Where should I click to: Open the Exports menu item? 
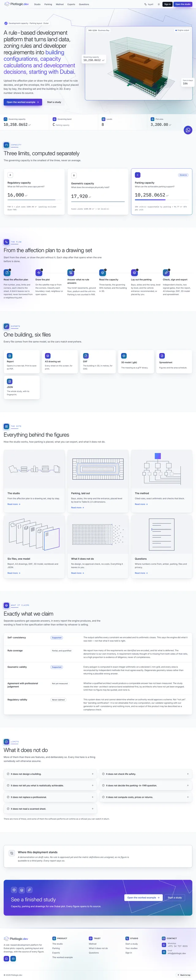[x=71, y=4]
